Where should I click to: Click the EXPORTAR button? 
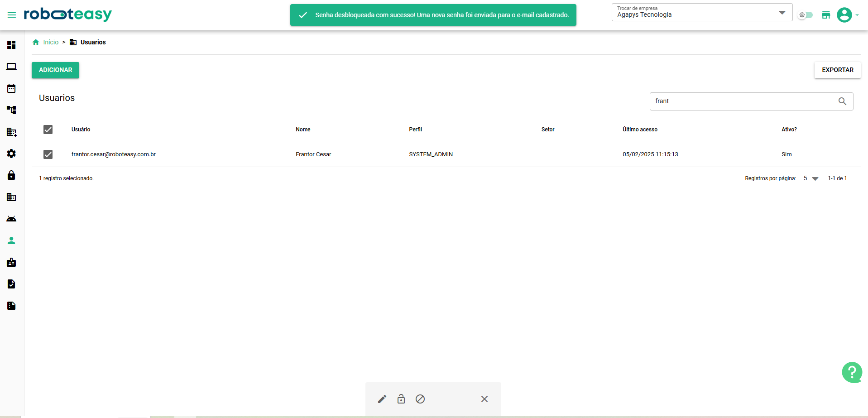(837, 70)
